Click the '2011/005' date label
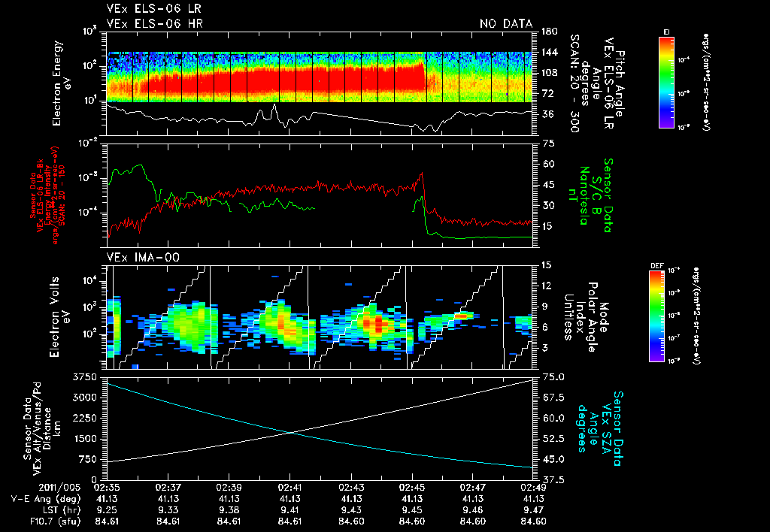Screen dimensions: 770x532 tap(59, 488)
